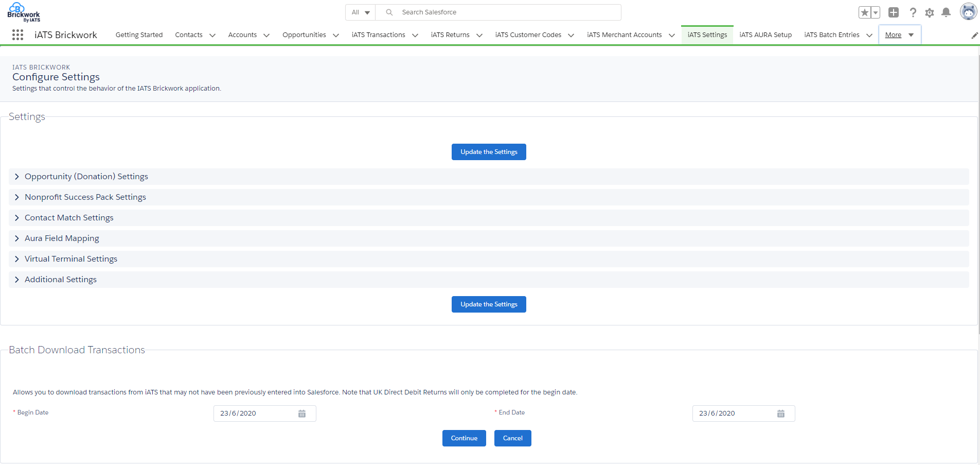Open the Opportunities tab
This screenshot has height=465, width=980.
pyautogui.click(x=304, y=35)
